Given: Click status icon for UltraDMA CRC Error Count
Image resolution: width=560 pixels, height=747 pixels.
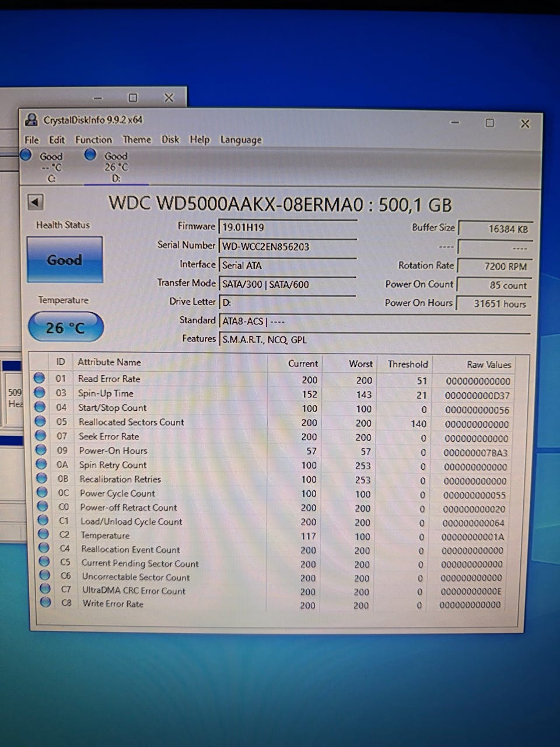Looking at the screenshot, I should pos(45,589).
